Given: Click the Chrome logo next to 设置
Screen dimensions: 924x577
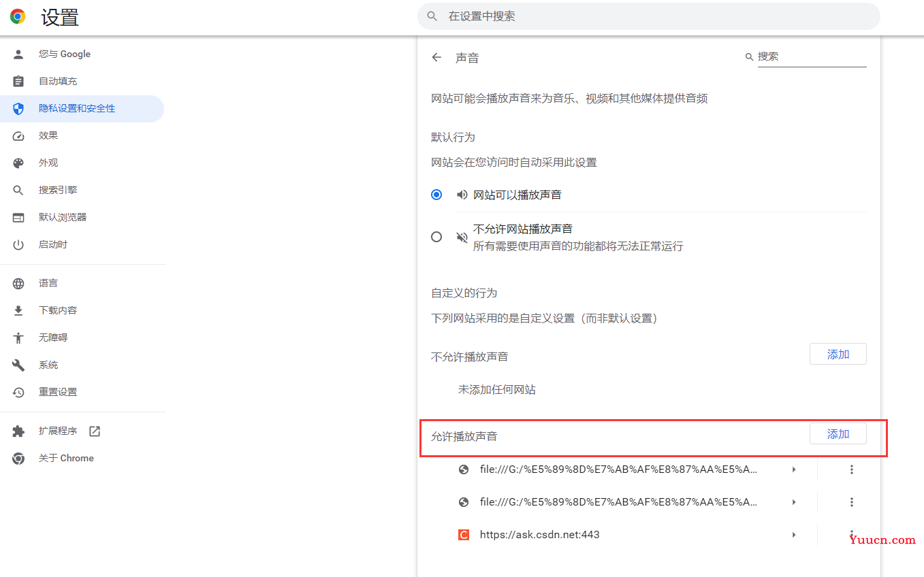Looking at the screenshot, I should 18,16.
